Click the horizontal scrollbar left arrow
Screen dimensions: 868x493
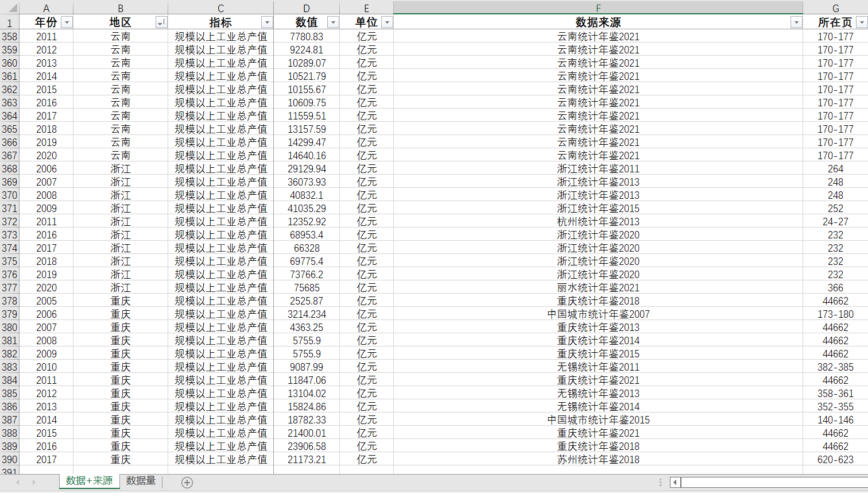(x=675, y=483)
